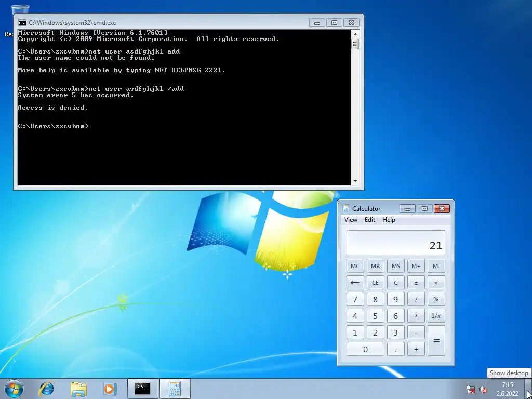Open the Calculator Edit menu
532x399 pixels.
(370, 220)
